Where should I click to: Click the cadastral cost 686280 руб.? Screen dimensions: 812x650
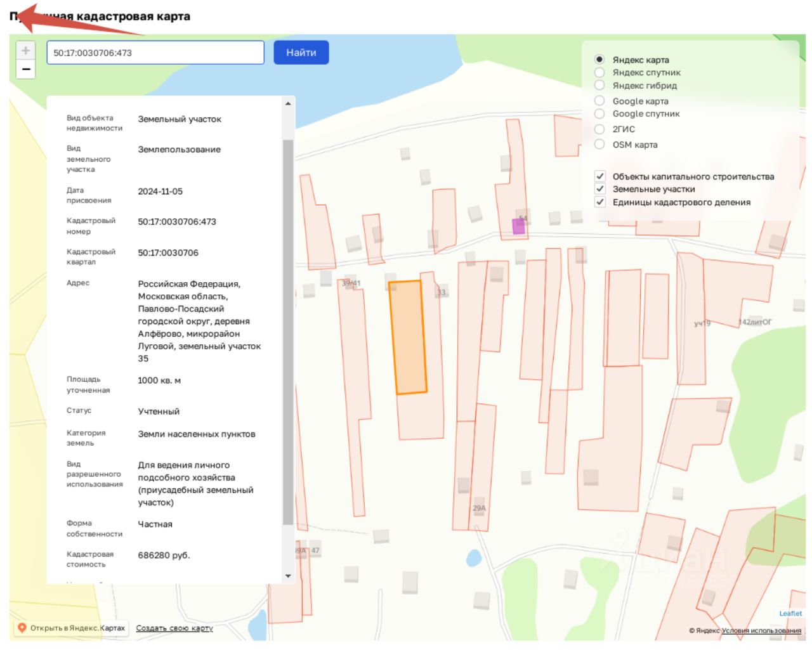click(x=164, y=556)
